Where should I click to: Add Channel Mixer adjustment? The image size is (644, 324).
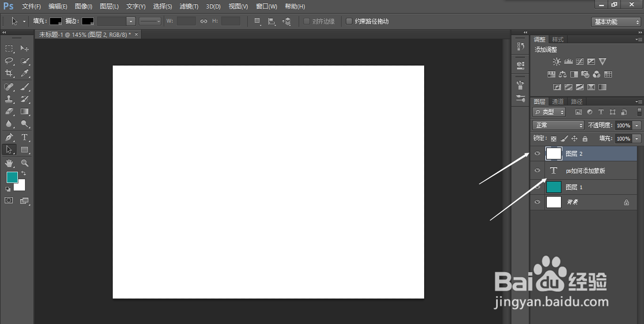[597, 75]
